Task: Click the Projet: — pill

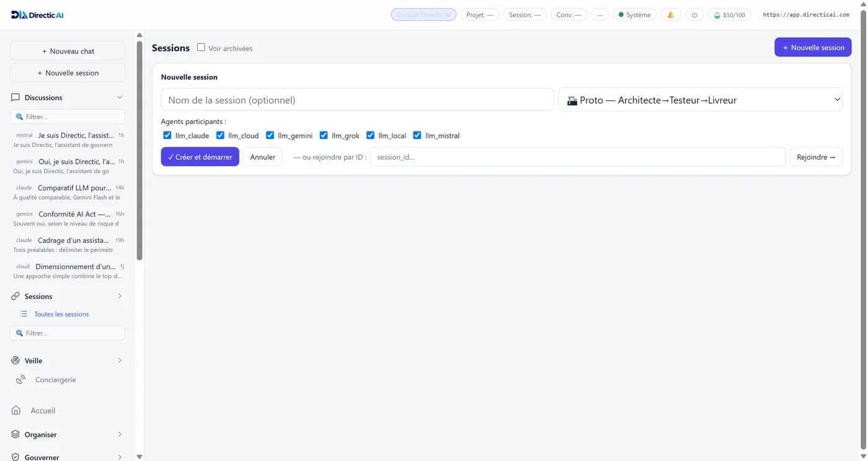Action: 479,14
